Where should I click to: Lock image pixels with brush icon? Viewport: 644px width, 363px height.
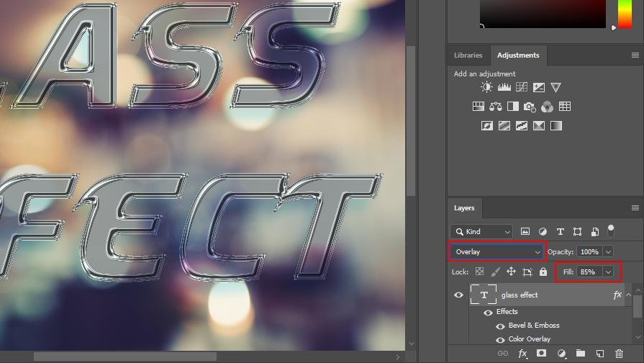(495, 272)
